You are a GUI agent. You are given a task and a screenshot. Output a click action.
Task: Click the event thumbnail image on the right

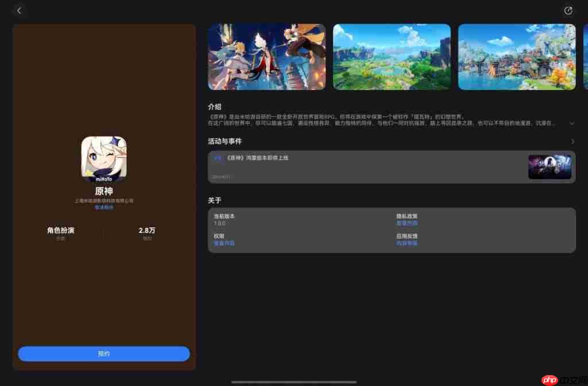coord(550,166)
